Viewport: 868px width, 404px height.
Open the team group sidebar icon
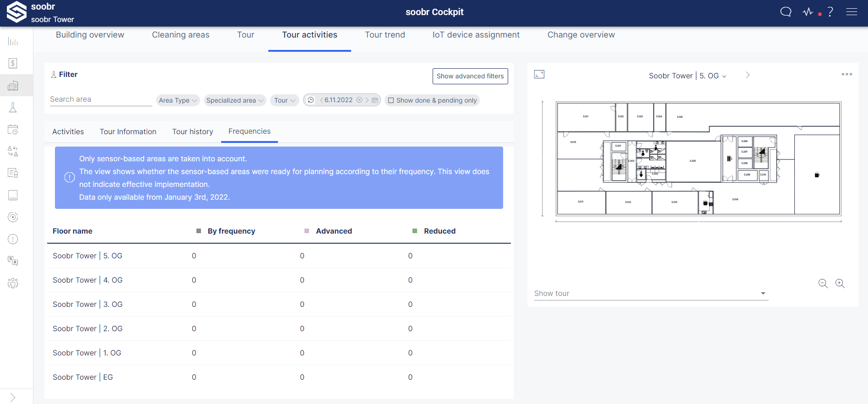click(13, 283)
